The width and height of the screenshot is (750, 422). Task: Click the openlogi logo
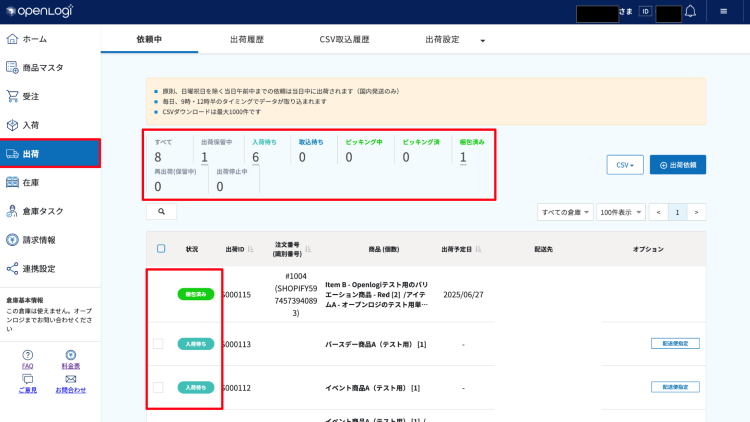(x=40, y=11)
